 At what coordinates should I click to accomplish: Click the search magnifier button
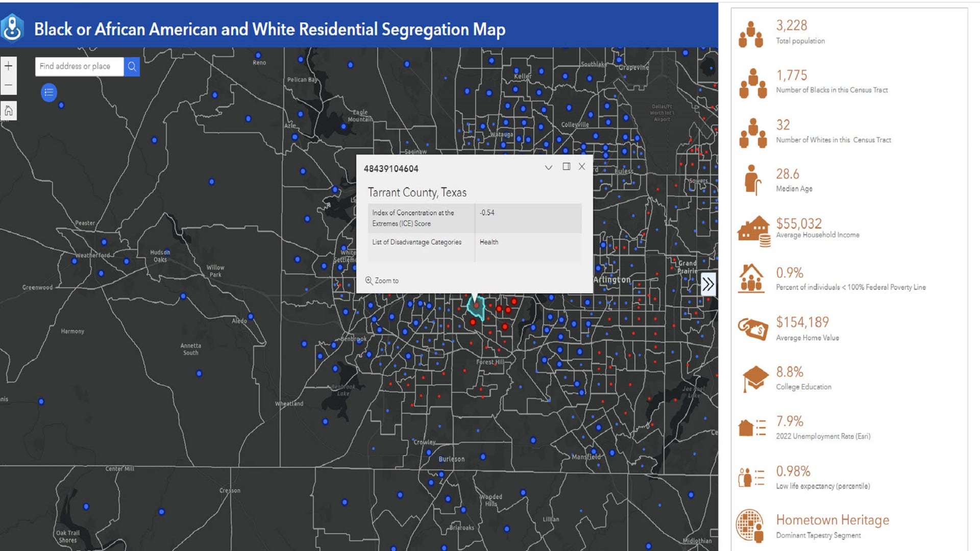point(132,66)
